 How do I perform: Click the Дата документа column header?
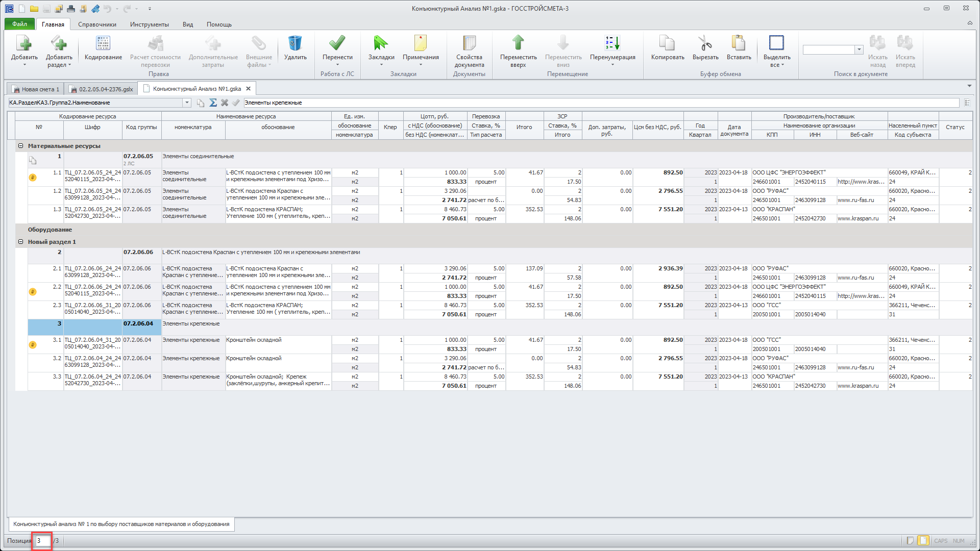tap(734, 130)
